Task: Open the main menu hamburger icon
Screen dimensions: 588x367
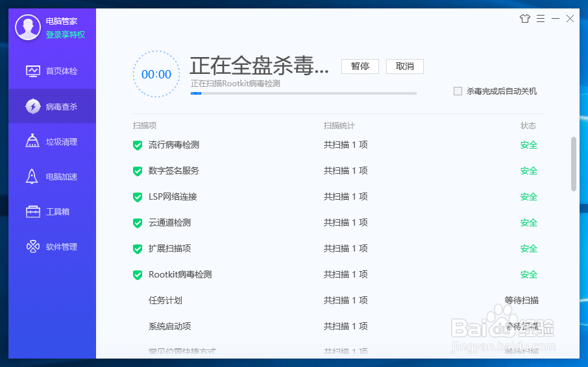Action: [x=541, y=18]
